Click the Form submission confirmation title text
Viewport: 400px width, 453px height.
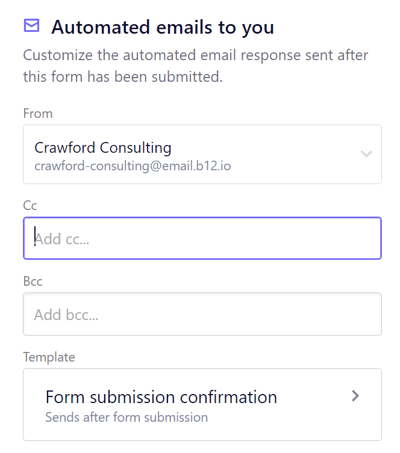point(161,397)
